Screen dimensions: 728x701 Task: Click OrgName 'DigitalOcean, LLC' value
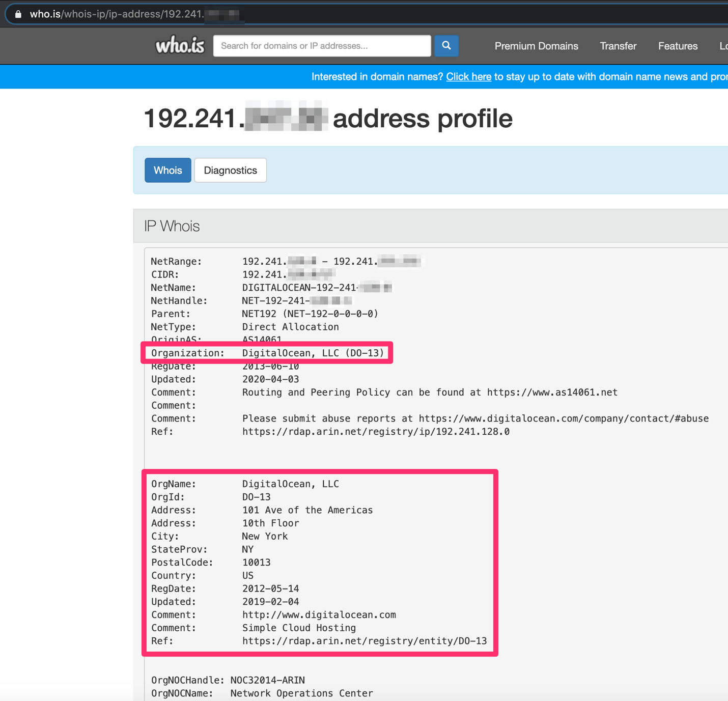(290, 484)
